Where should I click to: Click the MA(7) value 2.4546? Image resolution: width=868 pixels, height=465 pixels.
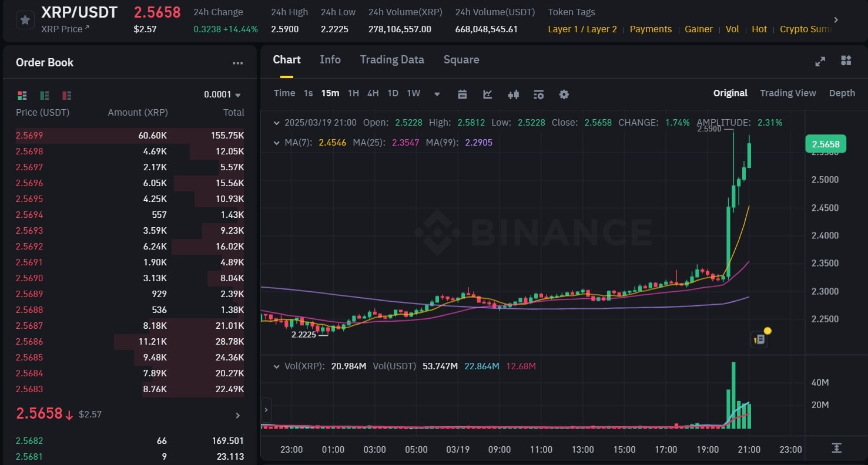click(x=333, y=142)
